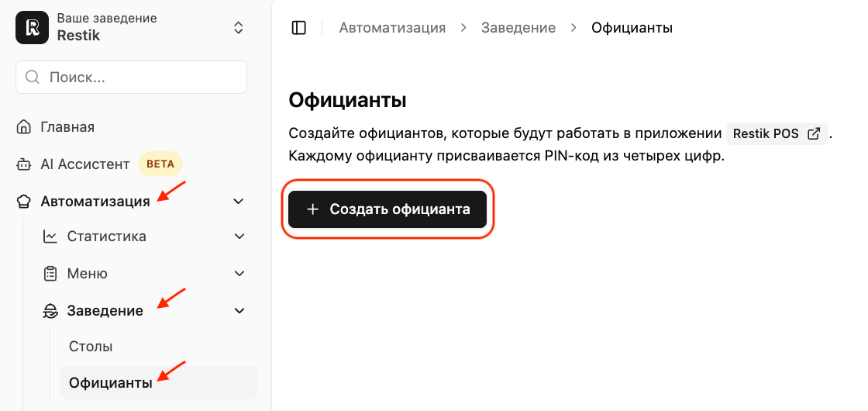Click the Статистика chart icon
Viewport: 868px width, 411px height.
tap(50, 237)
